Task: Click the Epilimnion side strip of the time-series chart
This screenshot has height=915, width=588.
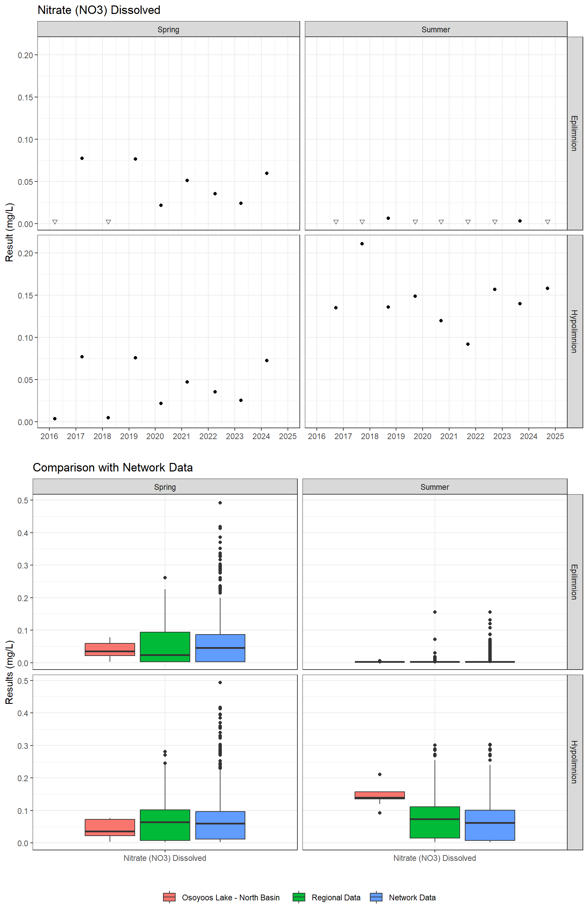Action: coord(574,133)
